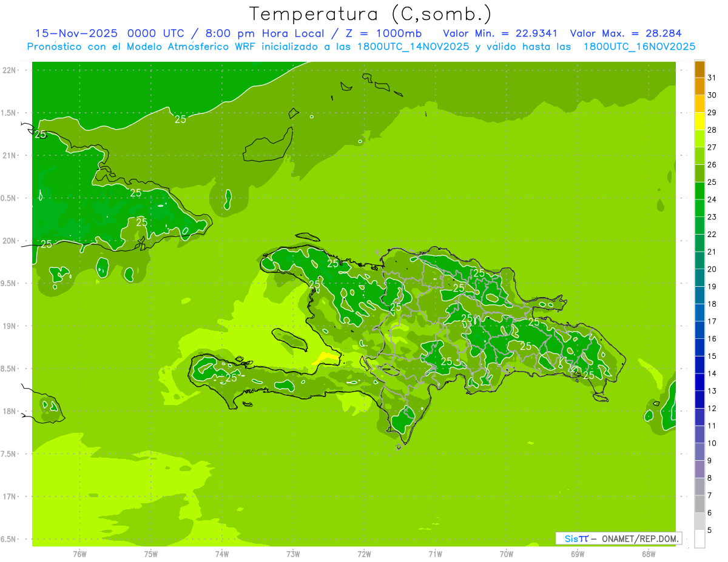Click the '69W' longitude label
This screenshot has height=562, width=728.
(x=578, y=554)
